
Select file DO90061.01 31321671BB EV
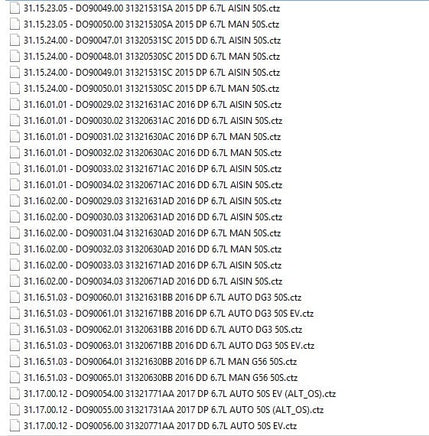pyautogui.click(x=169, y=313)
